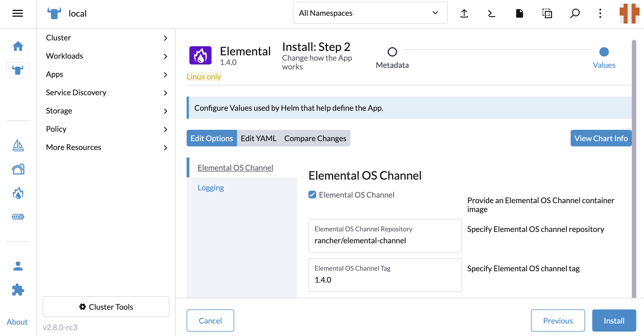Click the Elemental OS Channel Repository field
Screen dimensions: 644x336
pos(385,236)
